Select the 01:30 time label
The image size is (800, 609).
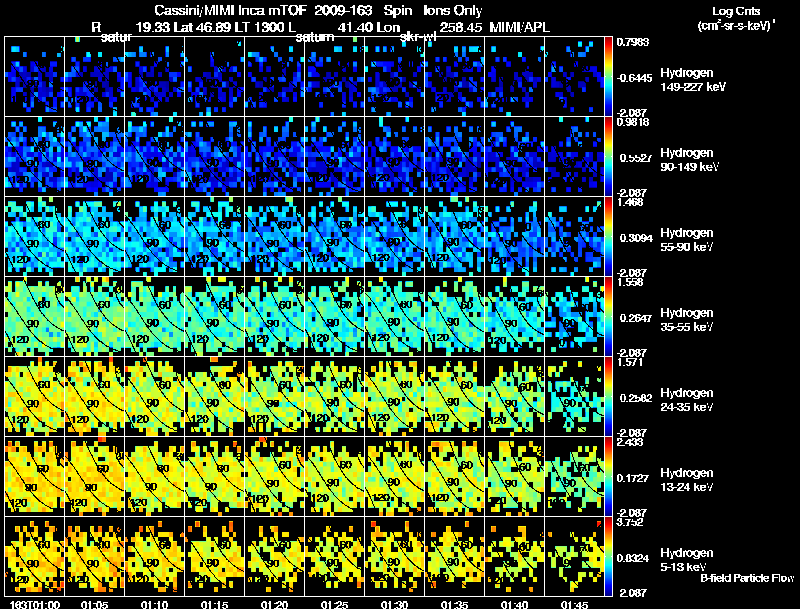tap(394, 605)
